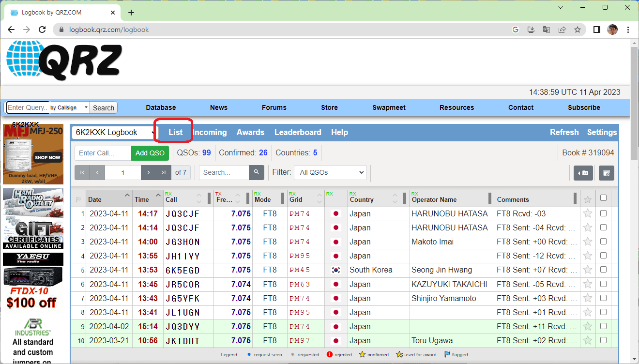Click the magnifier search button in logbook
Screen dimensions: 639x364
[257, 172]
